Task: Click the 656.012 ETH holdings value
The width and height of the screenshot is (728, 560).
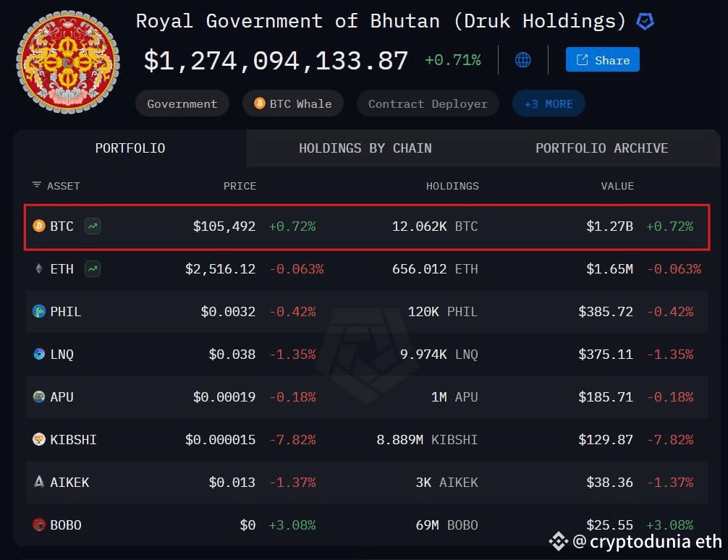Action: tap(435, 269)
